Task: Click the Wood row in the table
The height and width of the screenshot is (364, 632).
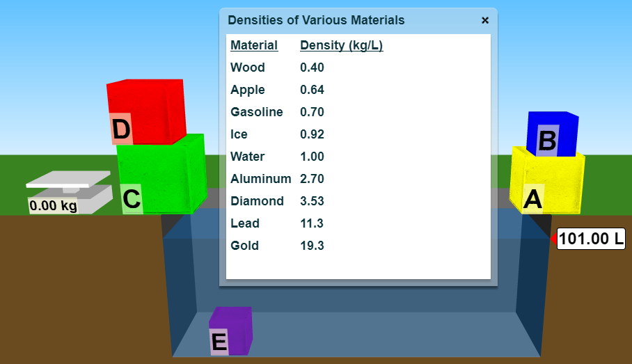Action: (x=277, y=68)
